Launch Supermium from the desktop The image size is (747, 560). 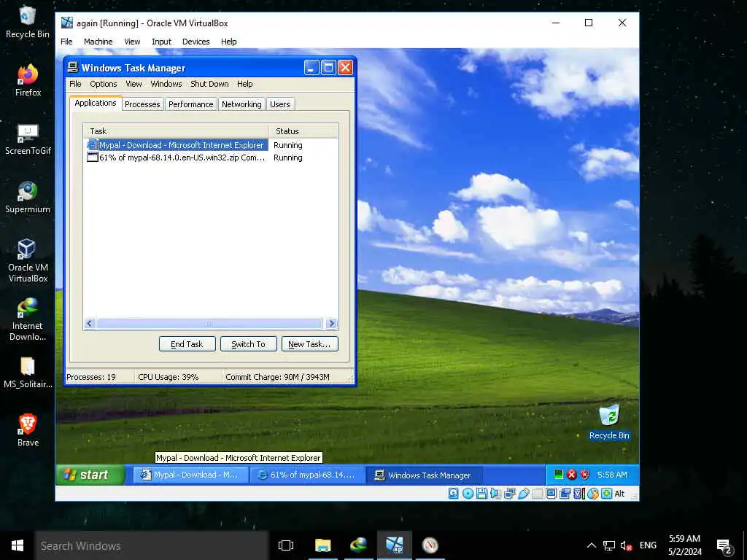click(x=28, y=197)
